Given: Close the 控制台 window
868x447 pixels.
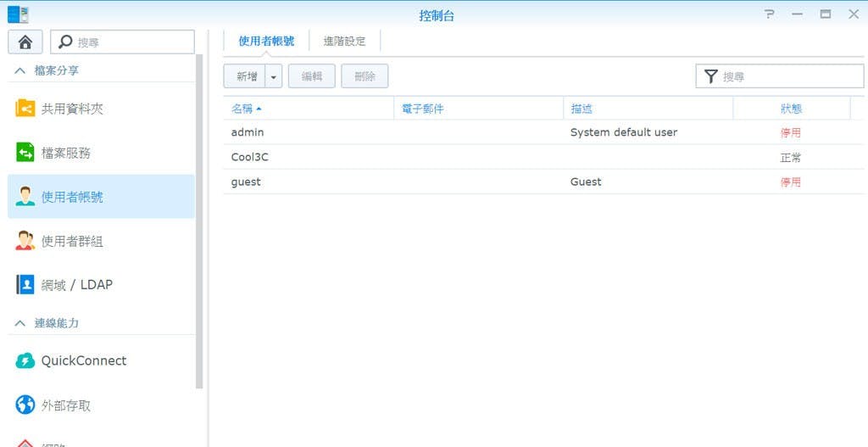Looking at the screenshot, I should [x=854, y=14].
